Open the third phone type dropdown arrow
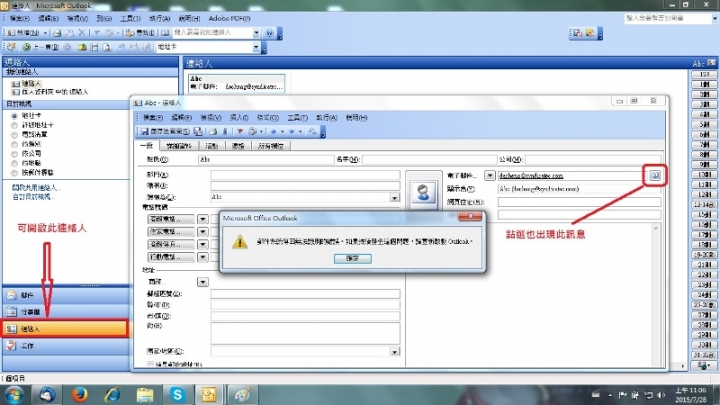The height and width of the screenshot is (405, 720). tap(202, 244)
